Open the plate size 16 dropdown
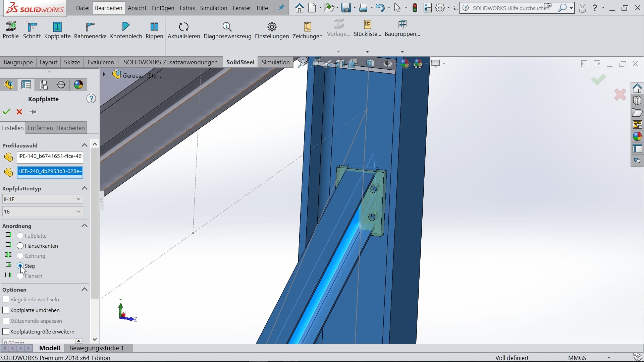This screenshot has height=362, width=644. (43, 212)
